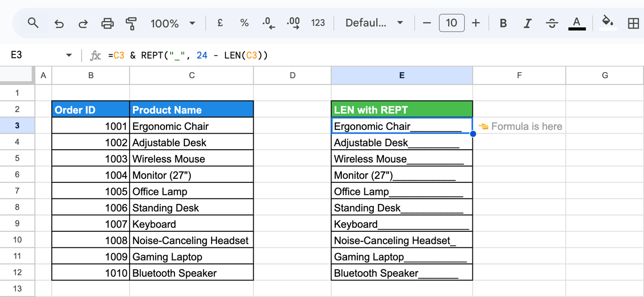
Task: Select the padded Keyboard cell in column E
Action: (402, 224)
